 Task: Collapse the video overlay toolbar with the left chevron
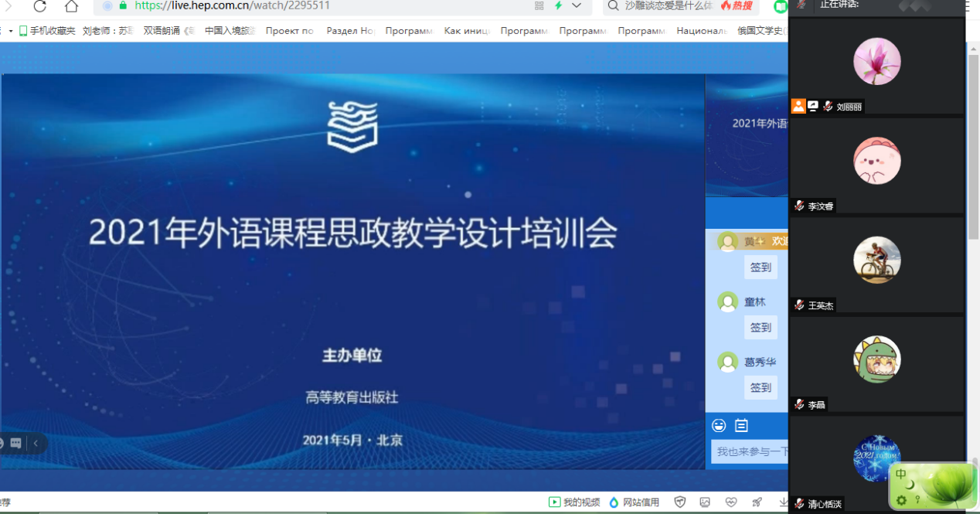(35, 444)
